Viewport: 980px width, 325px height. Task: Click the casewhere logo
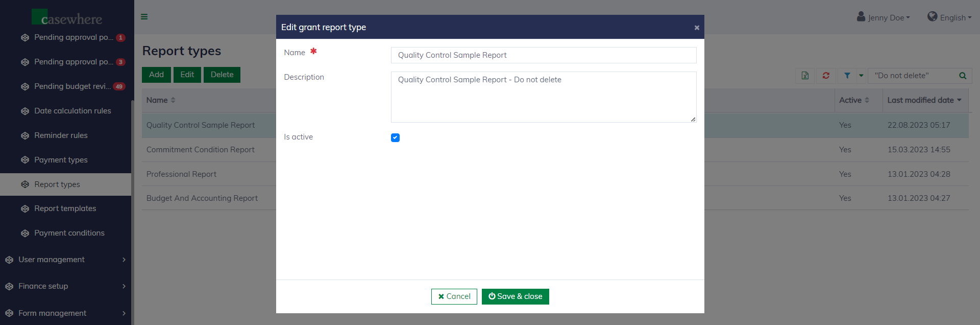tap(67, 18)
